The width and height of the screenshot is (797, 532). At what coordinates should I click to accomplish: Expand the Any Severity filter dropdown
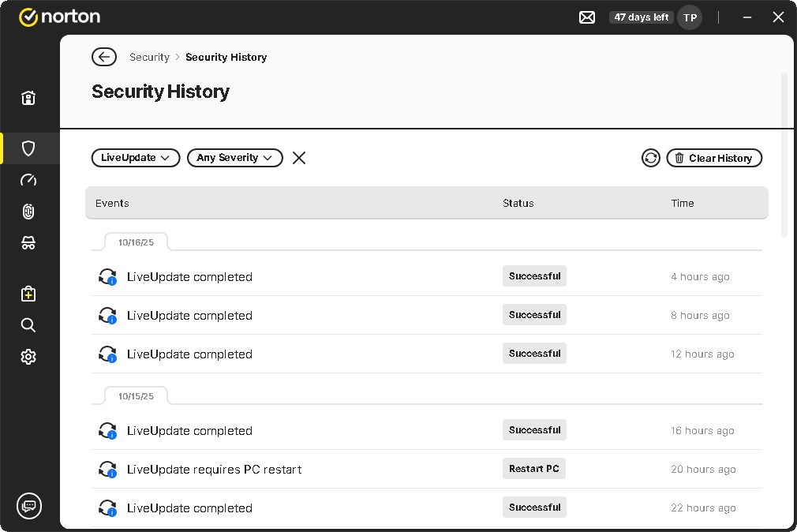(234, 158)
